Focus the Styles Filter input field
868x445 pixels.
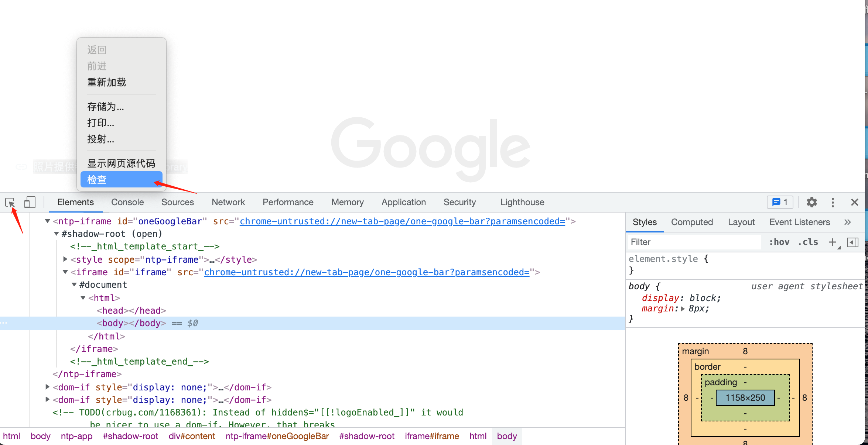pos(694,242)
